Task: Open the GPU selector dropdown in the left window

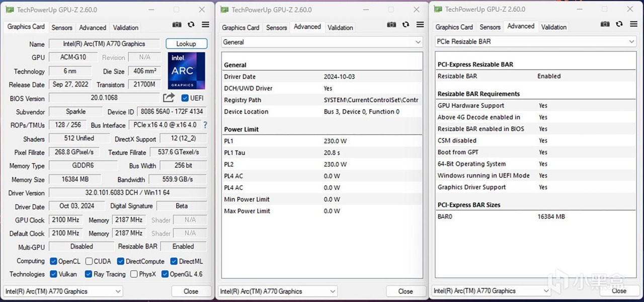Action: tap(63, 291)
